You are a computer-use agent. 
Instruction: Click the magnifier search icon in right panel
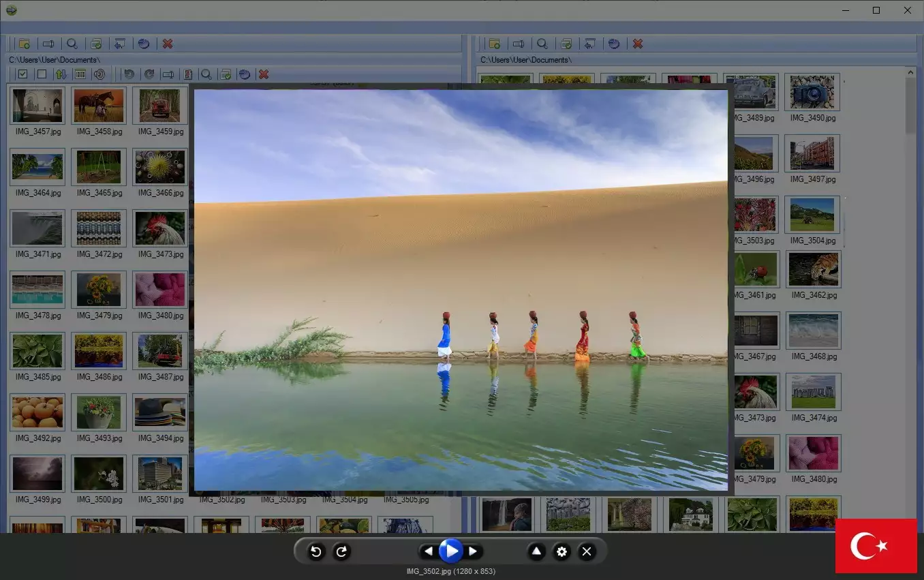coord(542,44)
